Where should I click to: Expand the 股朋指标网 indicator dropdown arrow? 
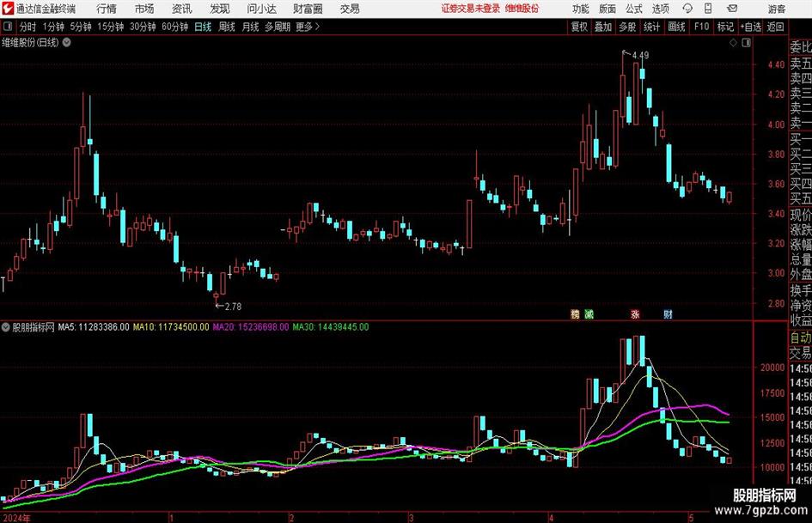click(6, 327)
